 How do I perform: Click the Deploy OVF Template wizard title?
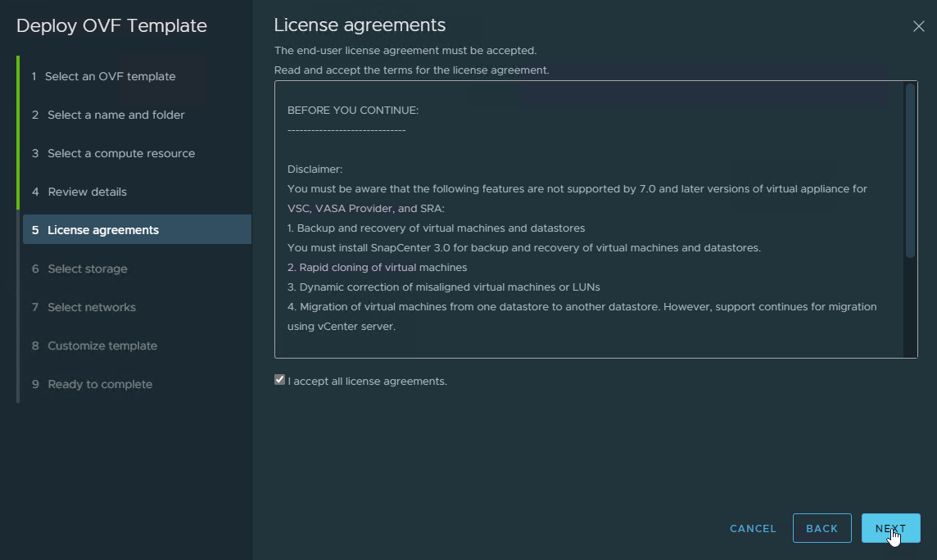click(111, 25)
